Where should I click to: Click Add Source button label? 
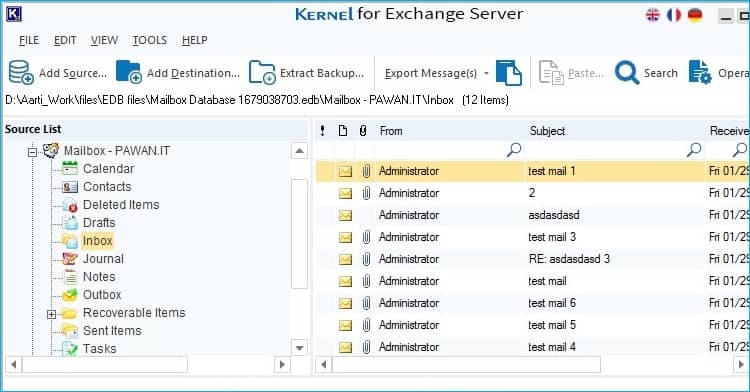(x=73, y=73)
